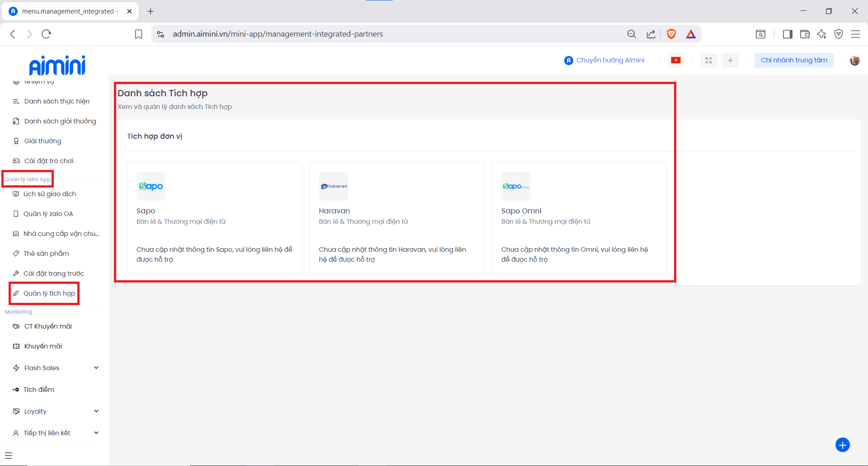The height and width of the screenshot is (466, 868).
Task: Toggle the browser sidebar panel
Action: (x=787, y=34)
